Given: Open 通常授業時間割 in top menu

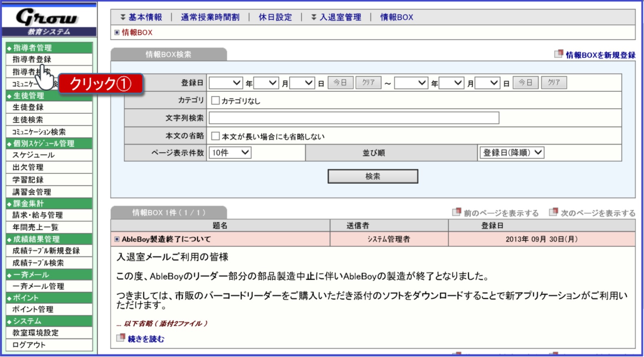Looking at the screenshot, I should click(210, 17).
